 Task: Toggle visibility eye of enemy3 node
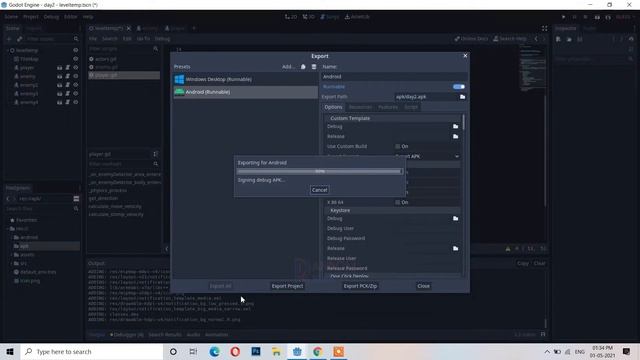coord(76,93)
